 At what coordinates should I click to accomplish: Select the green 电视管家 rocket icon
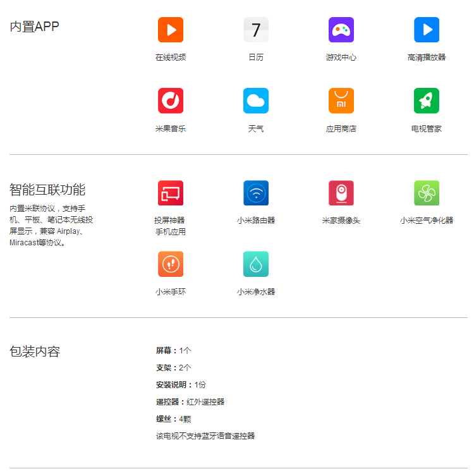(x=427, y=101)
